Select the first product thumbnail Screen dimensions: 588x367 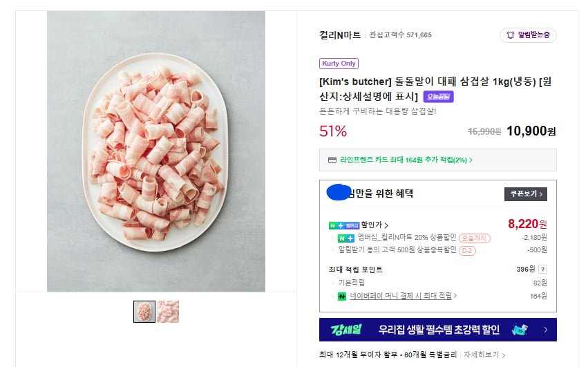coord(144,312)
